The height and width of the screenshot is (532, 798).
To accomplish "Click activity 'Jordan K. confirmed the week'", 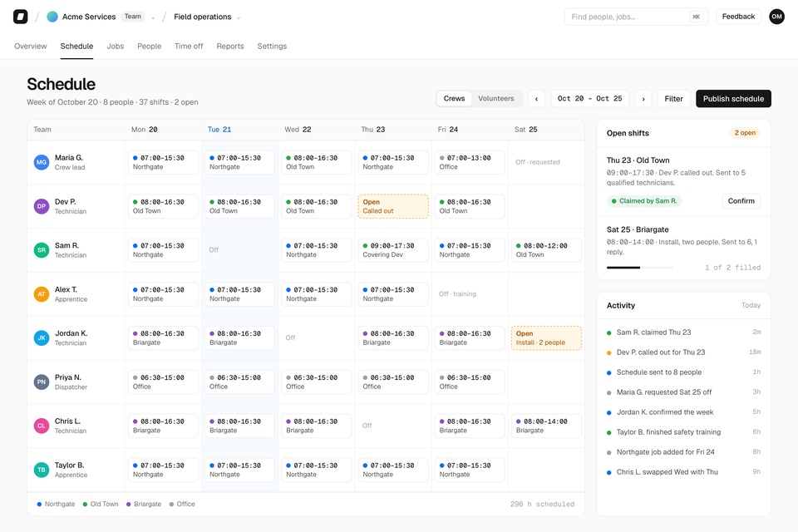I will [683, 411].
